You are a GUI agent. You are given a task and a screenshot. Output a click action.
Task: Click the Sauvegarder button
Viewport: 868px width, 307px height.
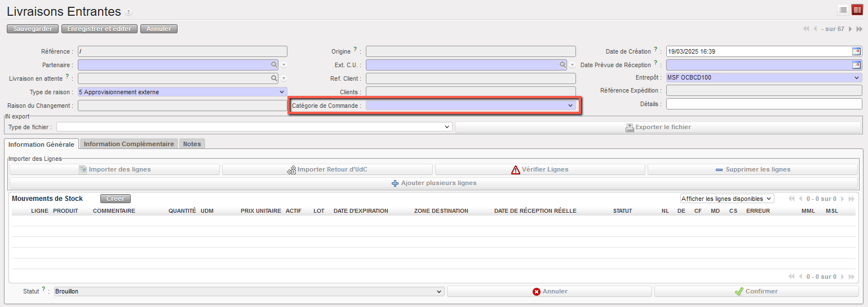(x=32, y=29)
